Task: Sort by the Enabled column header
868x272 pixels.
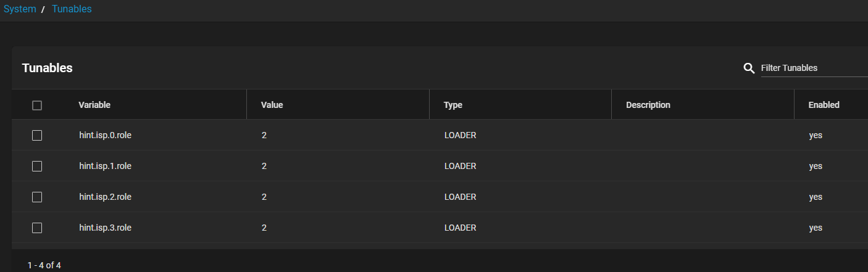Action: click(x=824, y=105)
